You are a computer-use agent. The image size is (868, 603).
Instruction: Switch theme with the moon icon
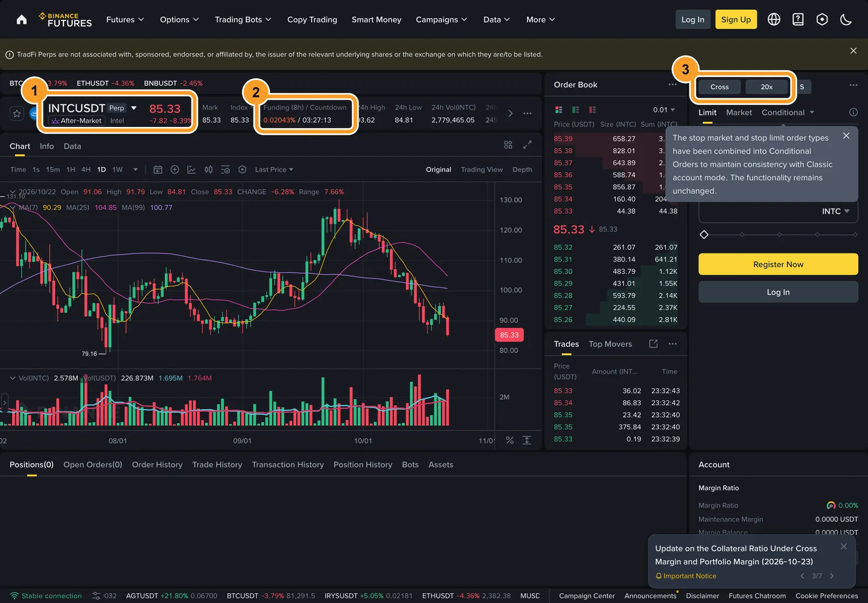(x=846, y=20)
